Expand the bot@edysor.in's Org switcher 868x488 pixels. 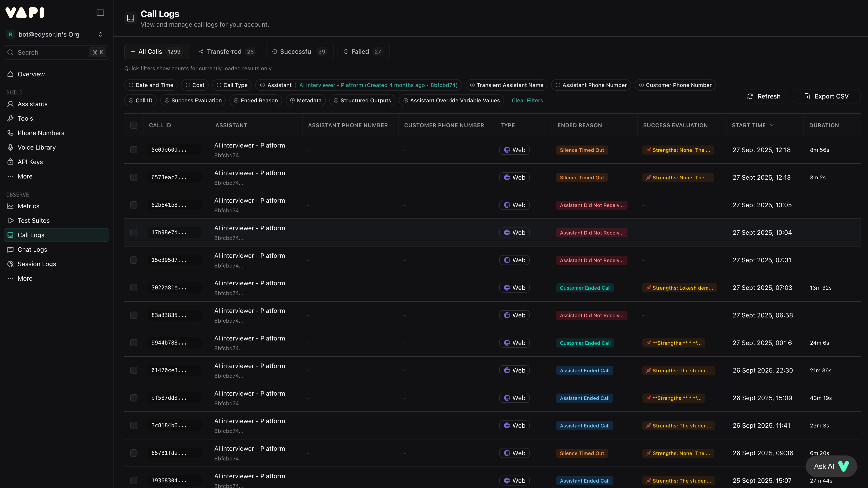pyautogui.click(x=100, y=34)
